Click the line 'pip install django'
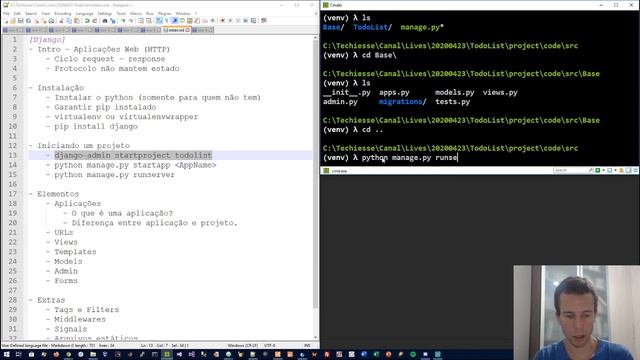640x360 pixels. coord(96,126)
